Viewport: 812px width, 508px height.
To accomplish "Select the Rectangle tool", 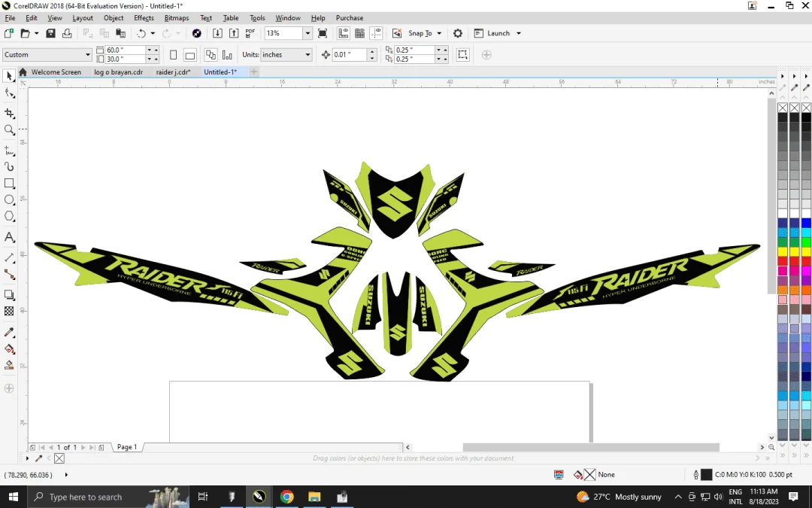I will 9,183.
